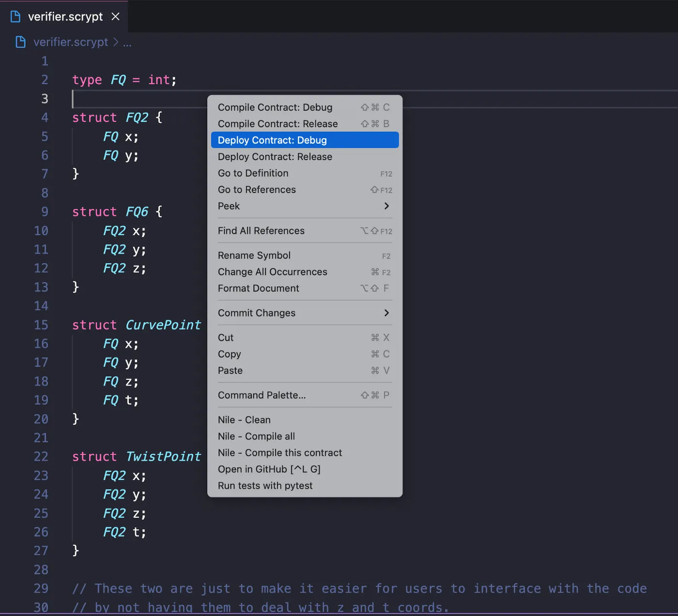Choose Compile Contract: Release from the menu
Image resolution: width=678 pixels, height=616 pixels.
pos(277,124)
